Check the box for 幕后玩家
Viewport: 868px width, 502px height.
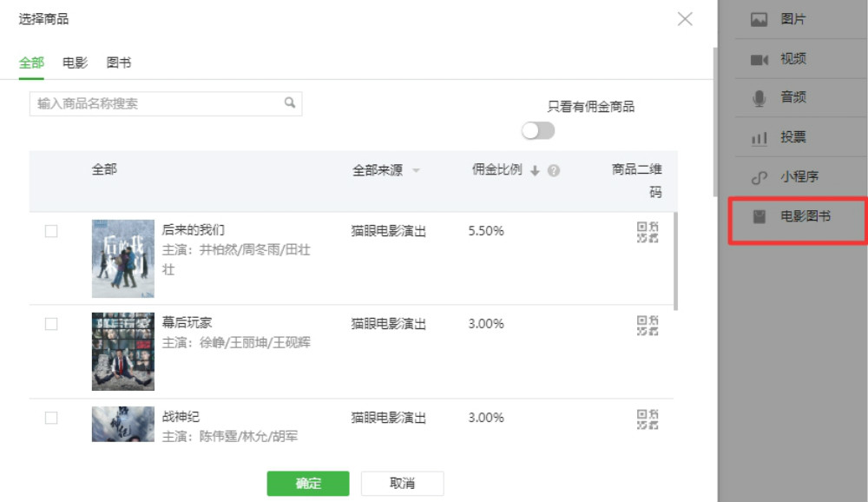pos(51,324)
